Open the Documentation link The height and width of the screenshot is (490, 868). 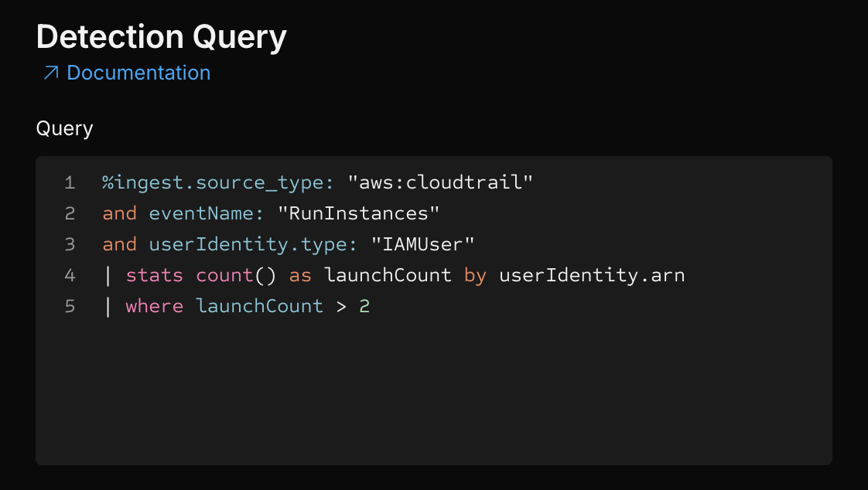[x=138, y=73]
